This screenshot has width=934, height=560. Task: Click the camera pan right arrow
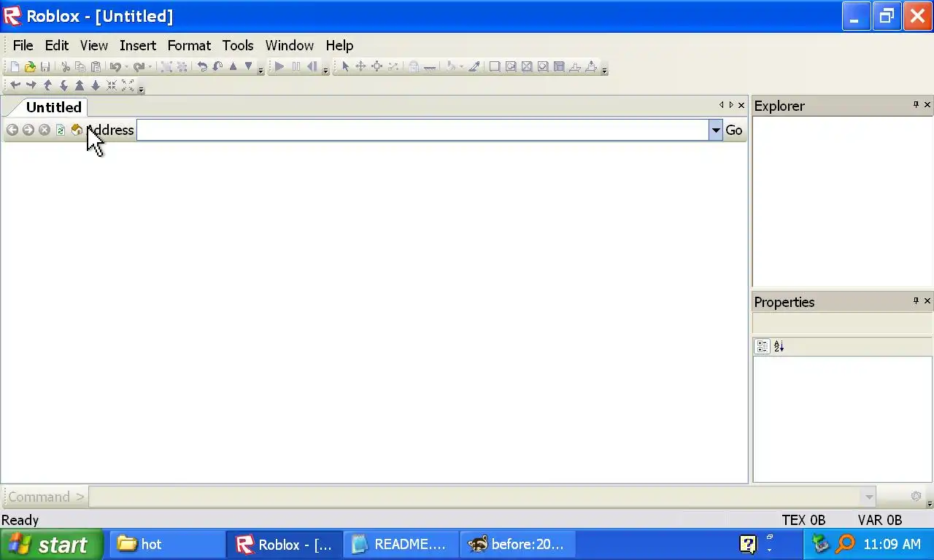(31, 85)
